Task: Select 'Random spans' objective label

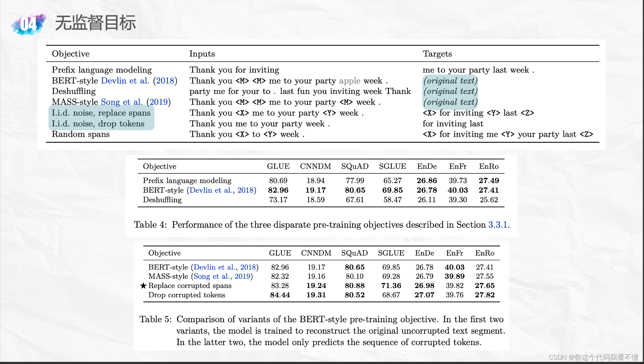Action: [x=81, y=134]
